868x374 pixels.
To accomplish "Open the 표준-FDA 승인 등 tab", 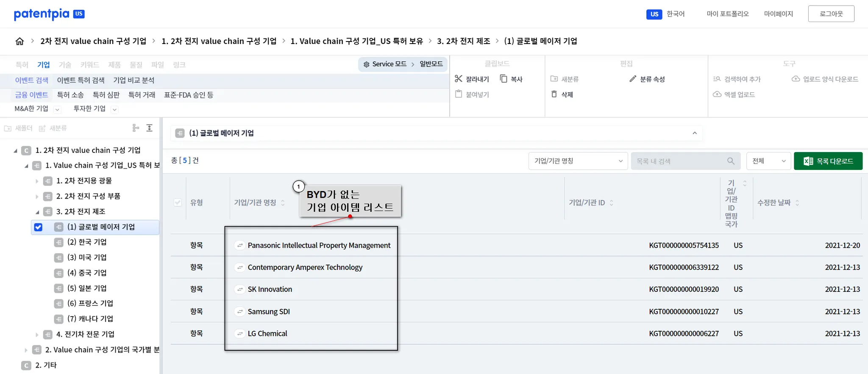I will (x=189, y=95).
